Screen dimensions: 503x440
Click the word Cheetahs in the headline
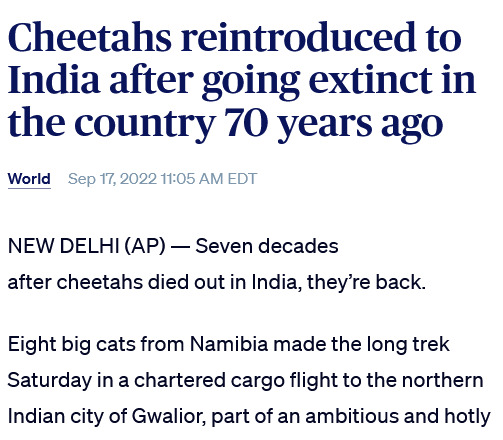90,37
